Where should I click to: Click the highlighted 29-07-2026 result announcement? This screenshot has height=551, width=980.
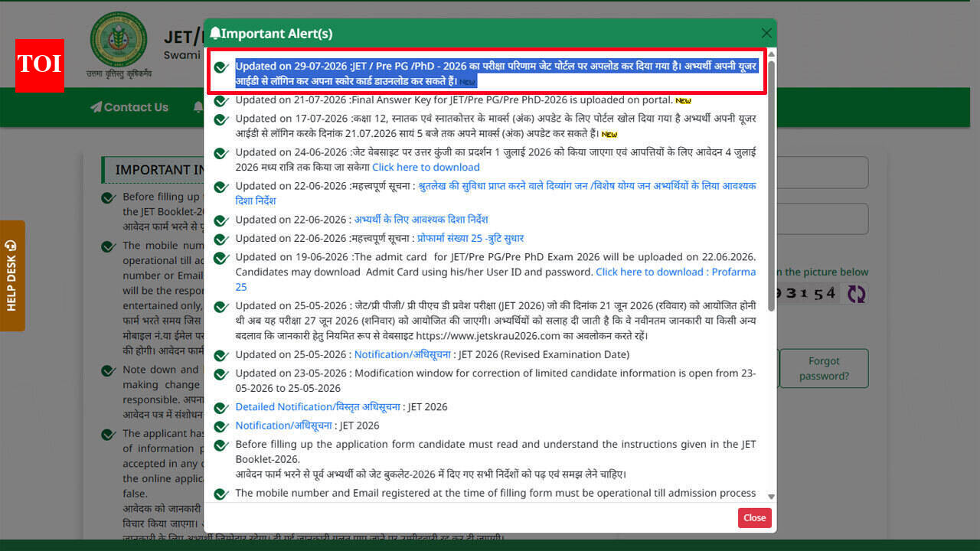496,73
